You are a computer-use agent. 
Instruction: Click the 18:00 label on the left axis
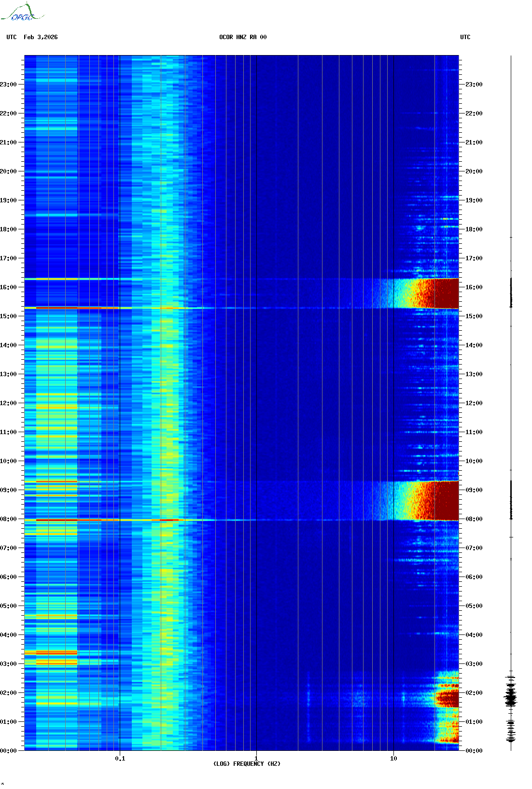coord(8,229)
